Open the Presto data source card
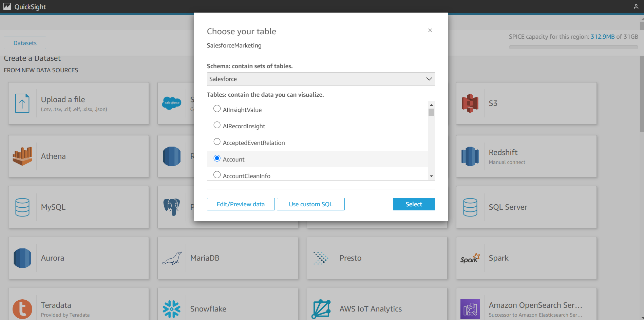Image resolution: width=644 pixels, height=320 pixels. pyautogui.click(x=377, y=258)
